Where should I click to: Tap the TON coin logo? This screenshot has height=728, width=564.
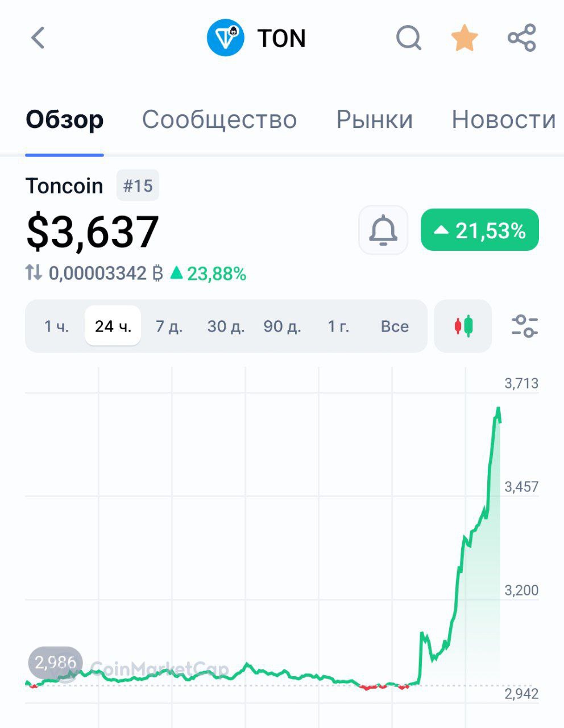226,38
